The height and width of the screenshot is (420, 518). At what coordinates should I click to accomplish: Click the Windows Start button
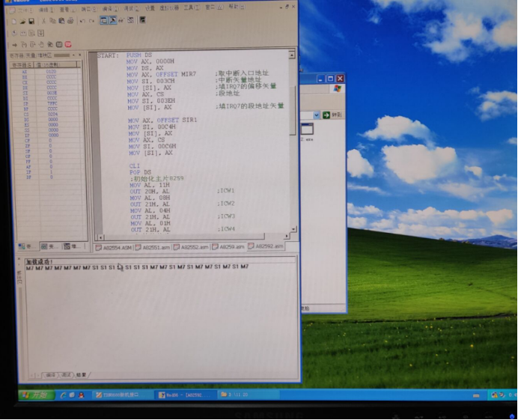tap(34, 395)
